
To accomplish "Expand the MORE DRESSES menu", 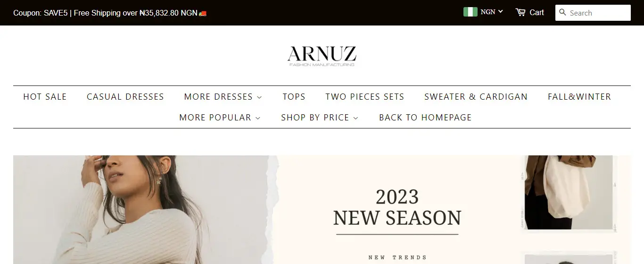I will 223,97.
